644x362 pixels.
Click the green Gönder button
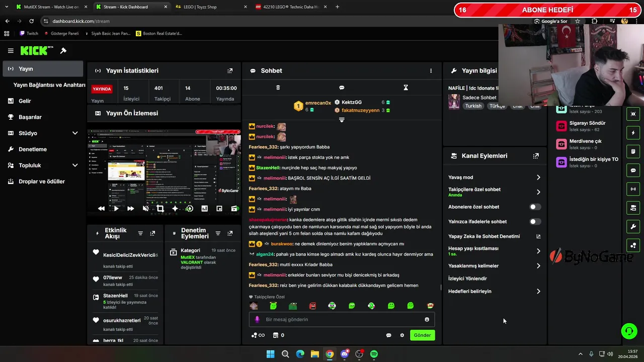[422, 335]
